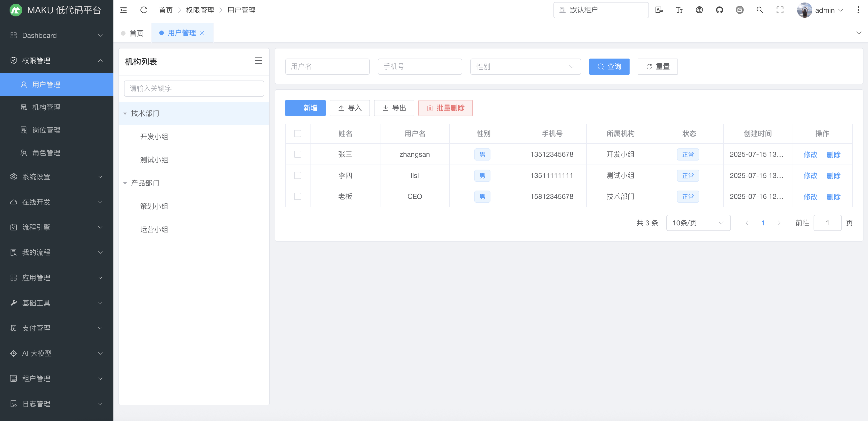Collapse the sidebar with the fold icon

(x=123, y=10)
